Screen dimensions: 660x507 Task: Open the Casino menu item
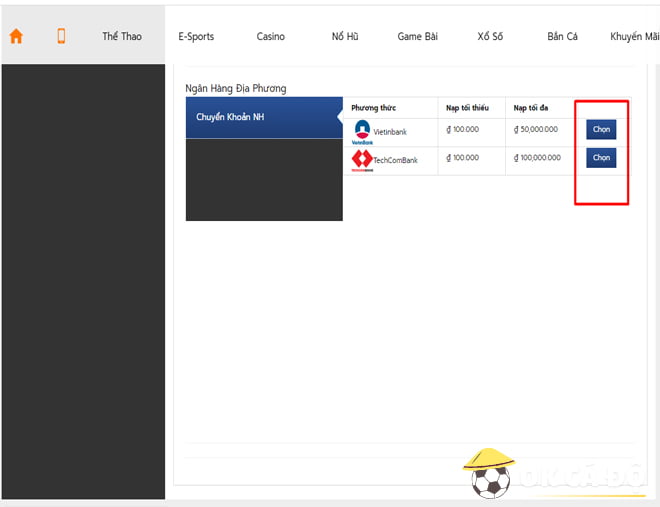pyautogui.click(x=270, y=37)
